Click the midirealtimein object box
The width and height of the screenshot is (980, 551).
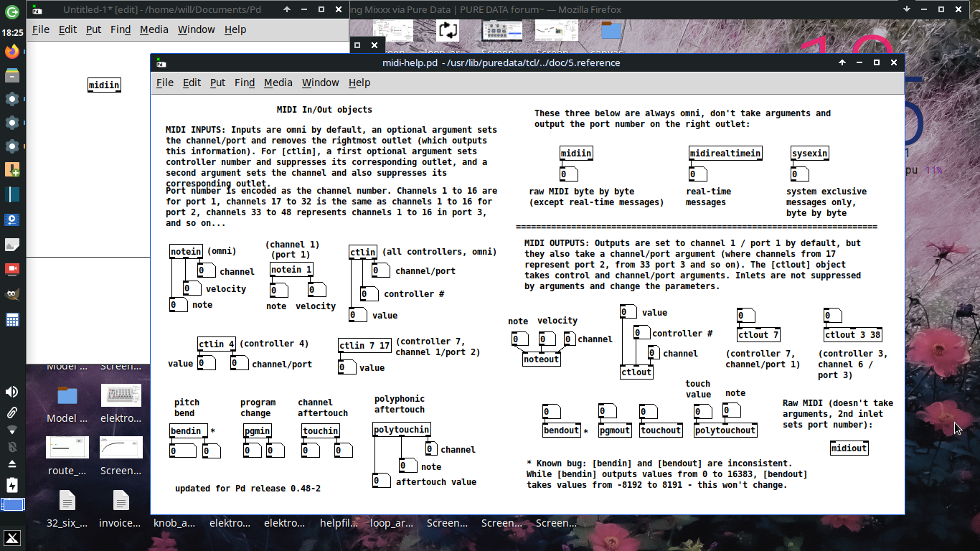tap(725, 154)
